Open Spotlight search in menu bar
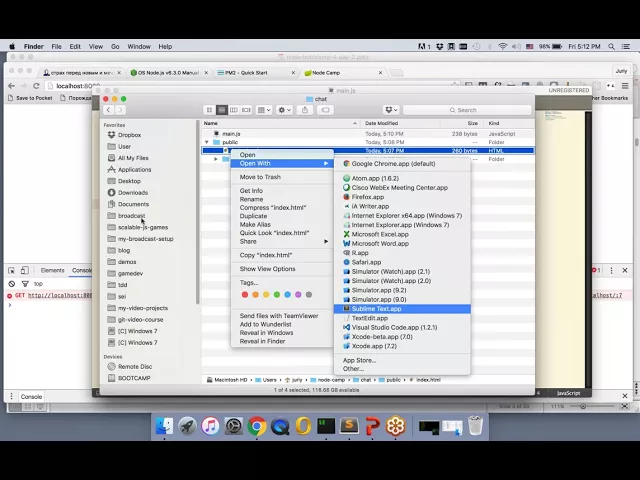The image size is (640, 480). click(x=611, y=47)
